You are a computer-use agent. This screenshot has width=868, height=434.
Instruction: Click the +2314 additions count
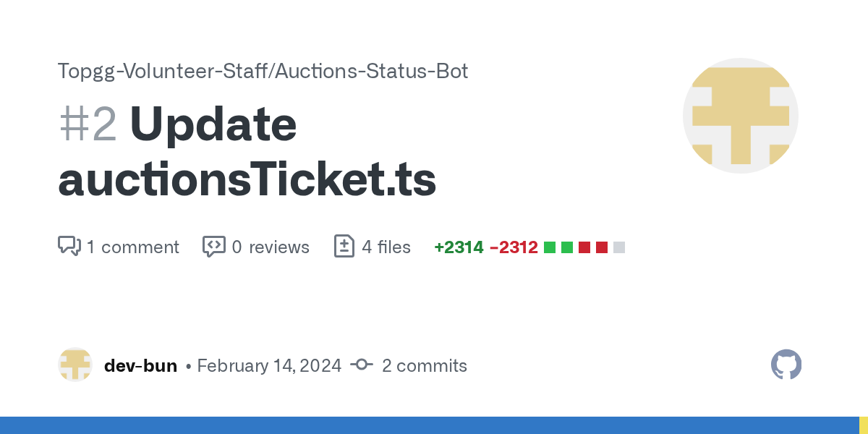coord(459,247)
